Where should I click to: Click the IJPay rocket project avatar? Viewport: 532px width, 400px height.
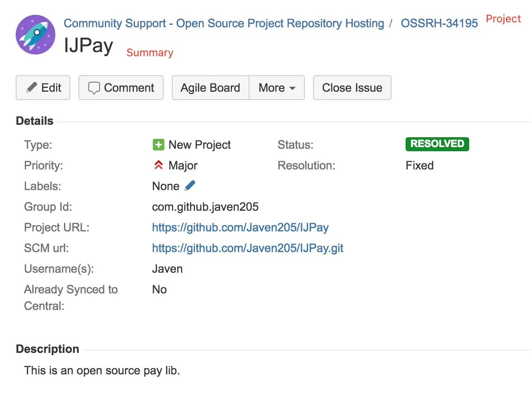(x=36, y=35)
